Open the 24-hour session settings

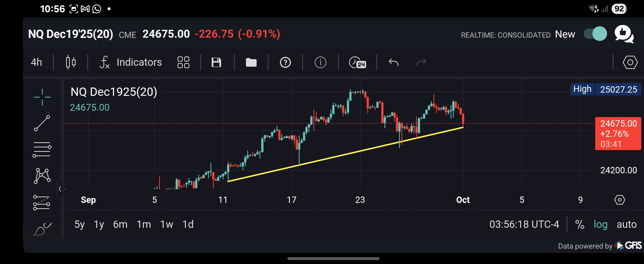[x=357, y=62]
